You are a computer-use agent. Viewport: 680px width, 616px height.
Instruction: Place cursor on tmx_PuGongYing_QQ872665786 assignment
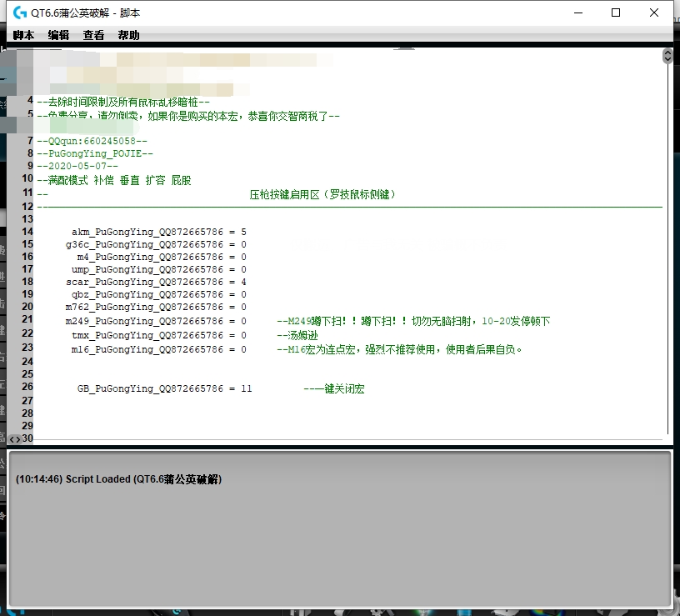[x=159, y=335]
